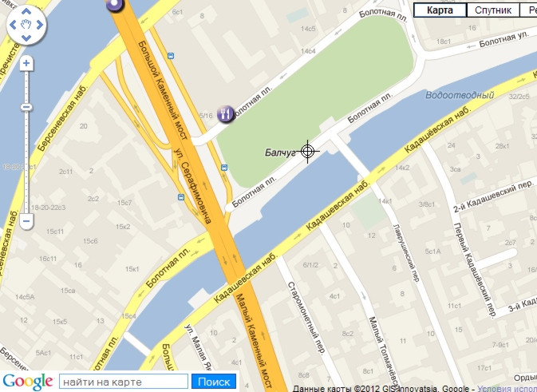Click the zoom slider handle
Screen dimensions: 537x392
click(x=26, y=107)
